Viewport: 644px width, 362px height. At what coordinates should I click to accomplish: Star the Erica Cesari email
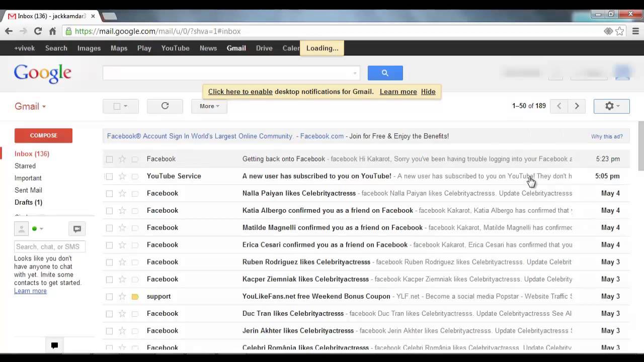click(122, 244)
